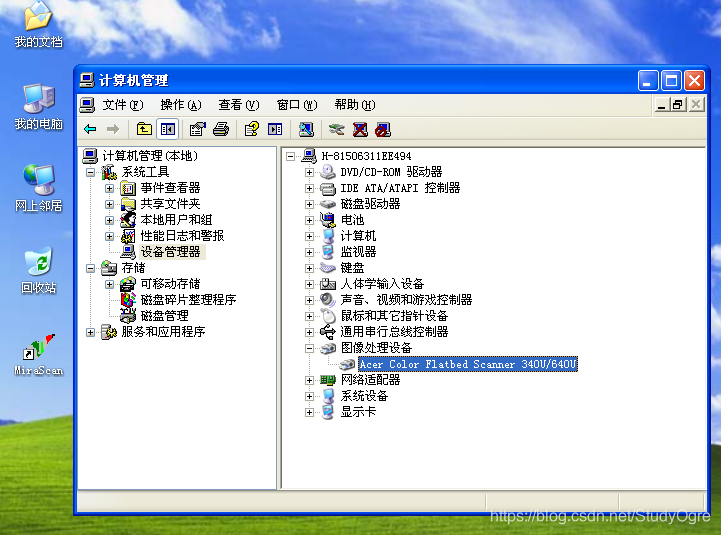Image resolution: width=721 pixels, height=535 pixels.
Task: Collapse the 系统工具 tree node
Action: tap(91, 173)
